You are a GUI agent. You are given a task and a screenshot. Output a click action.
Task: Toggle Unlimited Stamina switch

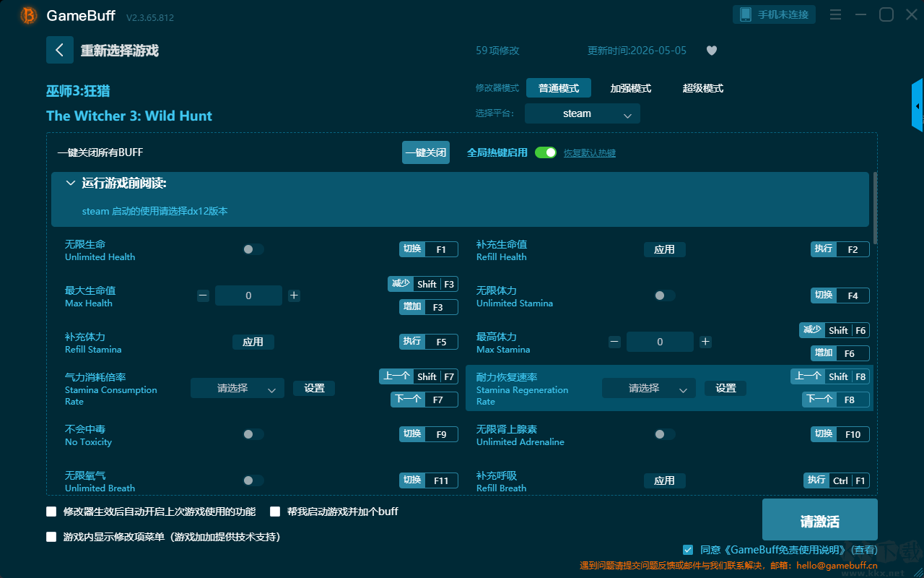(665, 296)
